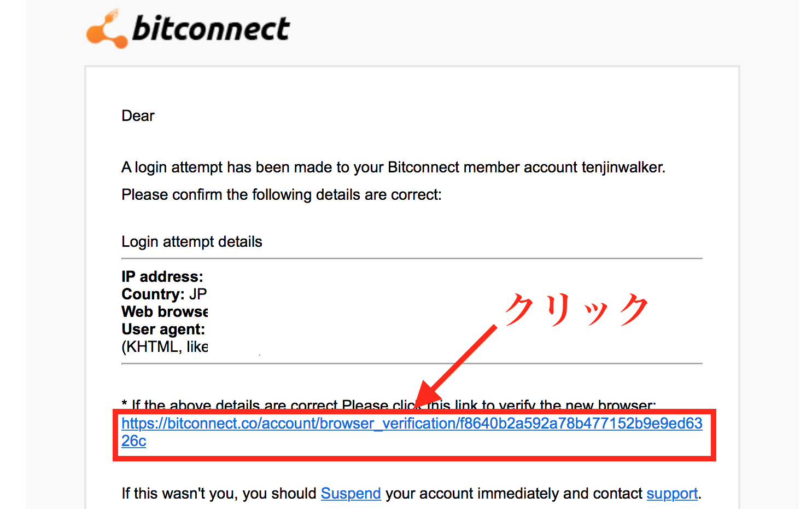Click the Please confirm the following details sentence
Screen dimensions: 812x509
pyautogui.click(x=282, y=195)
